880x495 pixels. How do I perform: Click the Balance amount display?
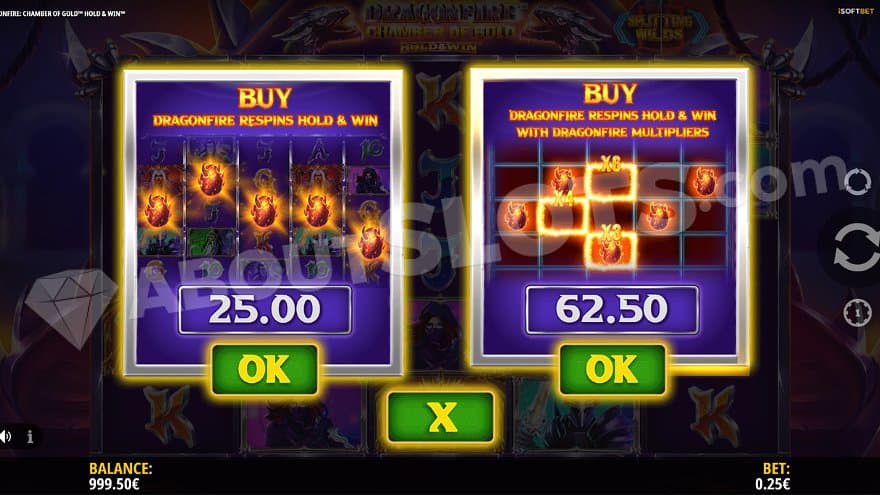[x=114, y=484]
